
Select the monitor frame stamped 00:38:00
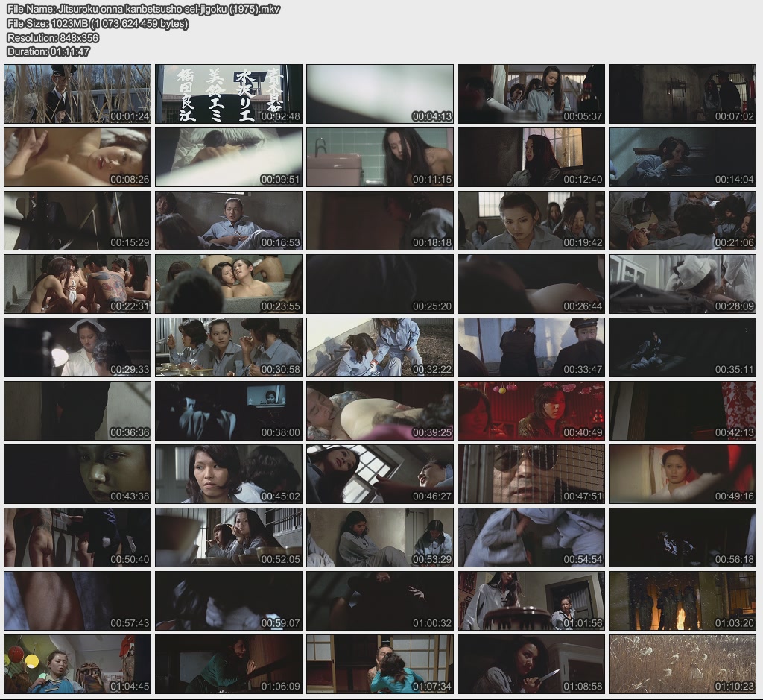229,411
